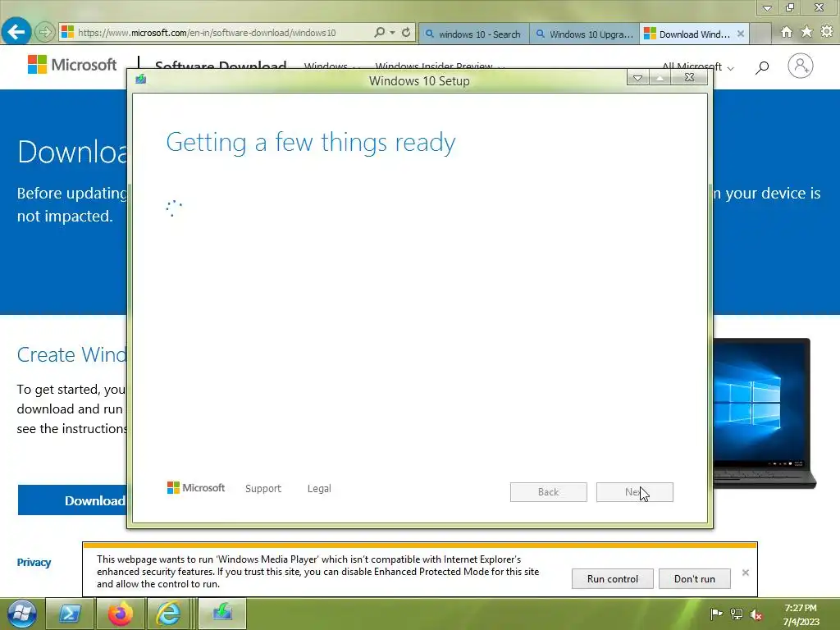The width and height of the screenshot is (840, 630).
Task: Open the address bar dropdown arrow
Action: point(393,32)
